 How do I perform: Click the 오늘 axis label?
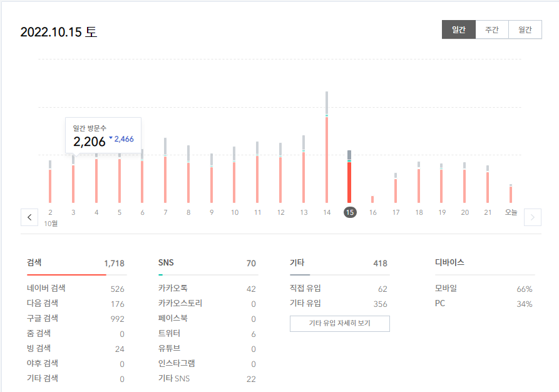point(511,212)
